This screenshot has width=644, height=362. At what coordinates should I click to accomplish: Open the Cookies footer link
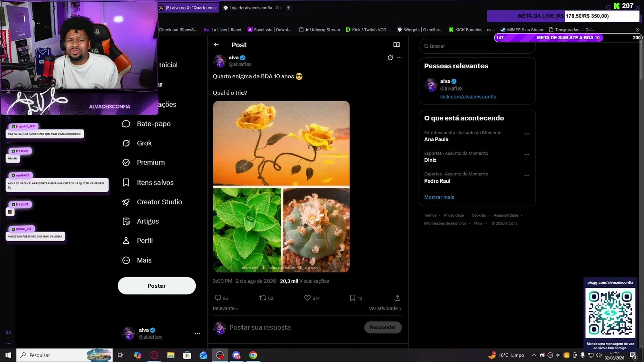click(478, 215)
